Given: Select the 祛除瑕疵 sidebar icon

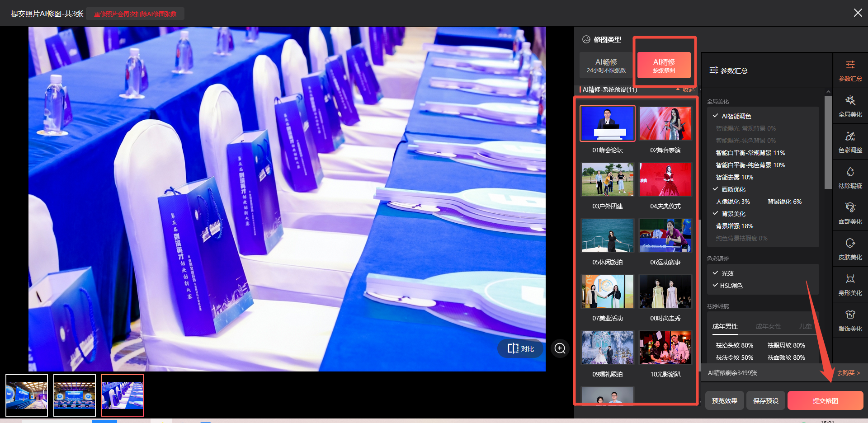Looking at the screenshot, I should pos(850,178).
